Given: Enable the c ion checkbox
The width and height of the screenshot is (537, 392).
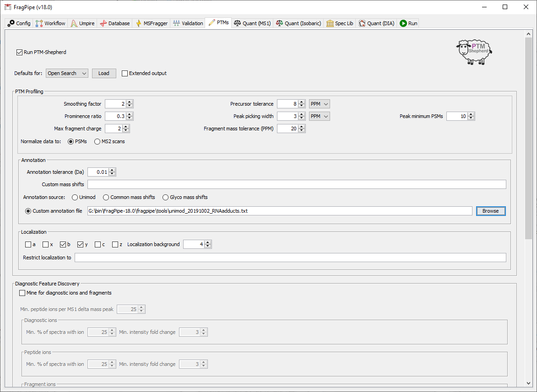Looking at the screenshot, I should tap(98, 245).
